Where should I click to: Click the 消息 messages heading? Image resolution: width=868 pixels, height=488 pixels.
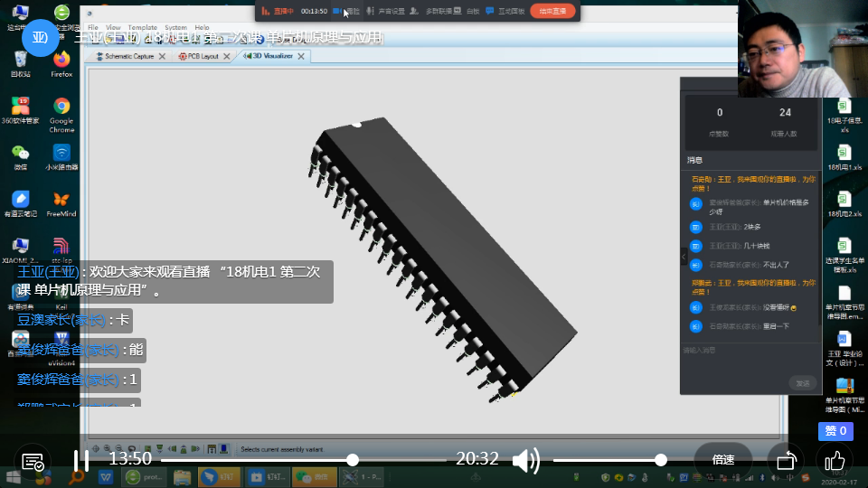click(694, 160)
